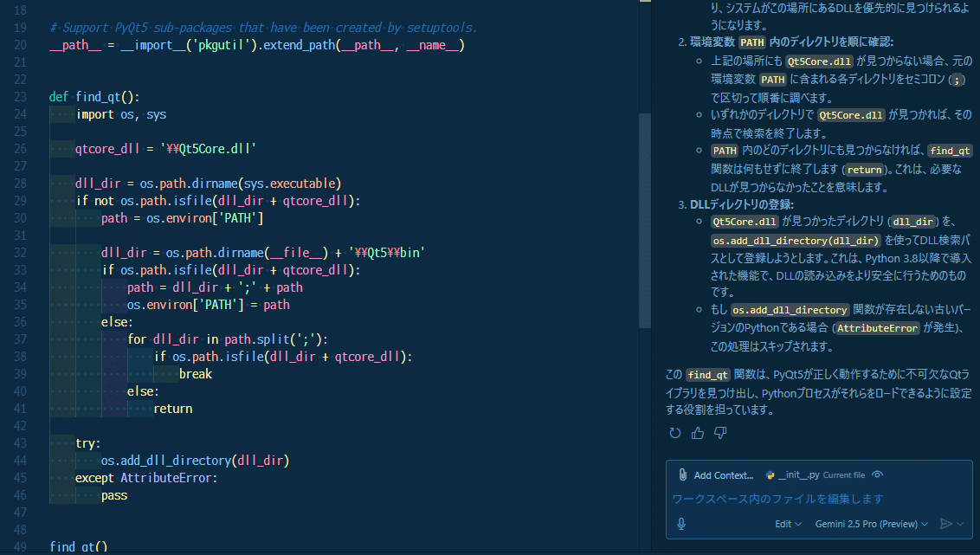Give a thumbs up to Gemini's response
This screenshot has width=980, height=555.
click(x=698, y=433)
